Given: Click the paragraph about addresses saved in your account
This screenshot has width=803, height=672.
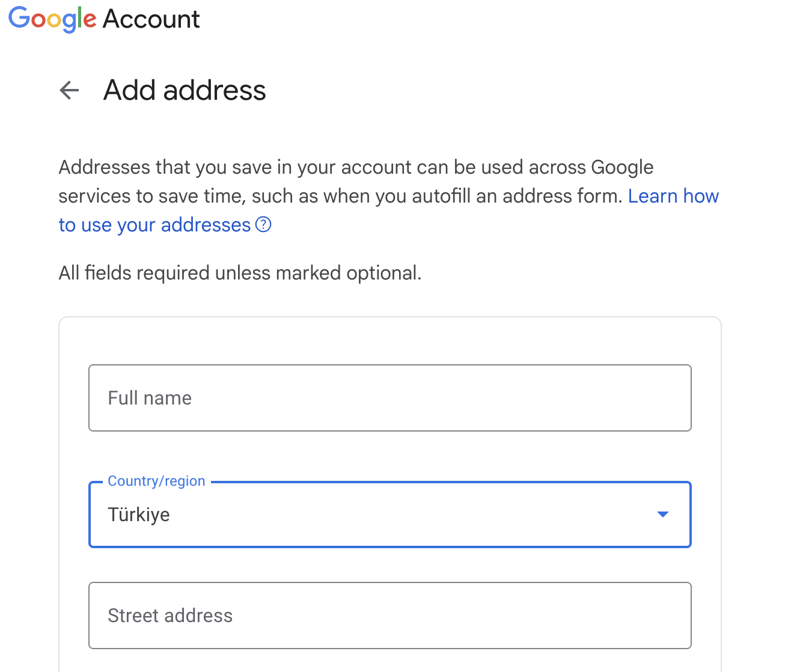Looking at the screenshot, I should [389, 196].
